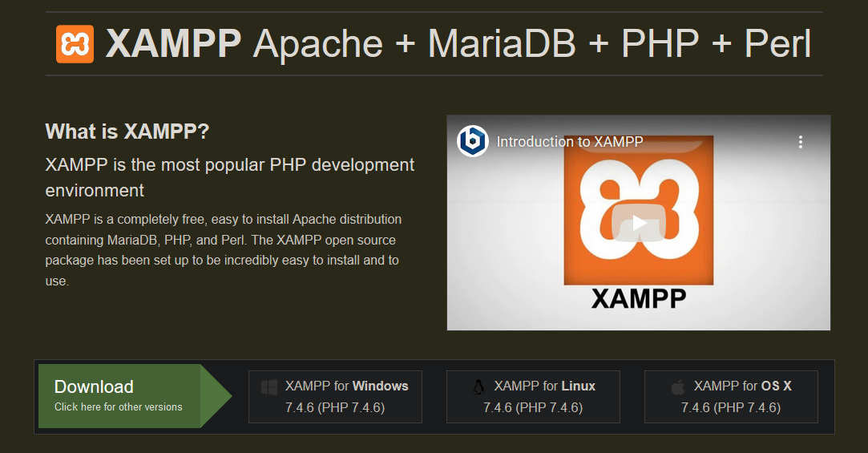868x453 pixels.
Task: Click the 'XAMPP Apache + MariaDB + PHP + Perl' title
Action: click(458, 44)
